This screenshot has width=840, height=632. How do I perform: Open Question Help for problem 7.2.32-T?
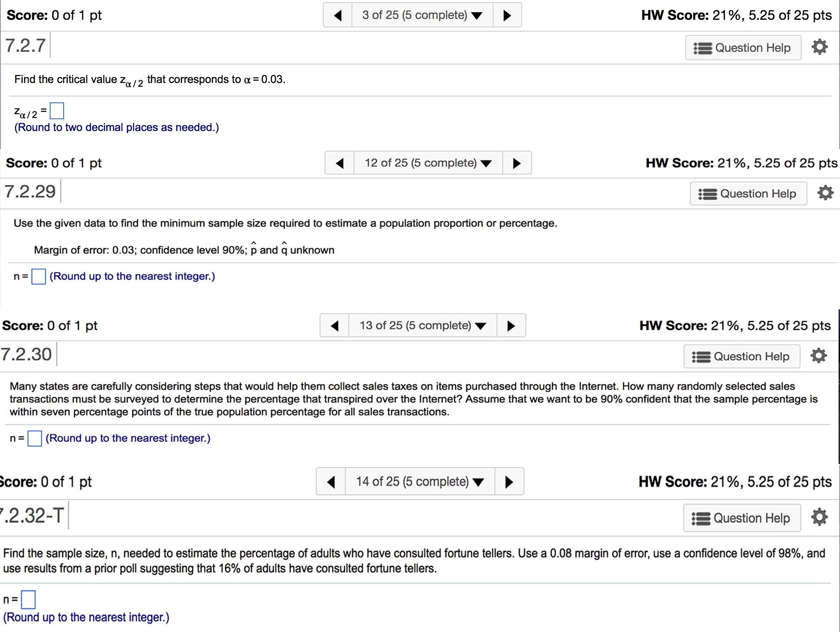tap(742, 518)
